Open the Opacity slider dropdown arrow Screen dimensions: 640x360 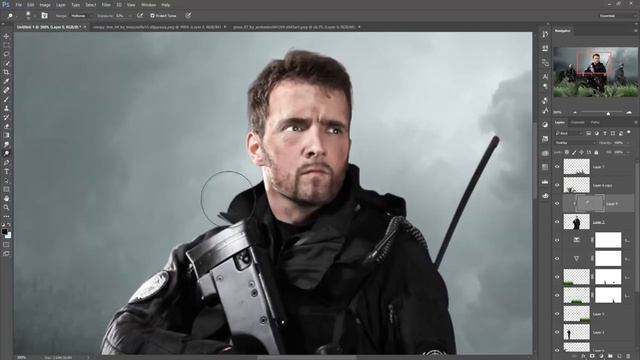point(629,143)
